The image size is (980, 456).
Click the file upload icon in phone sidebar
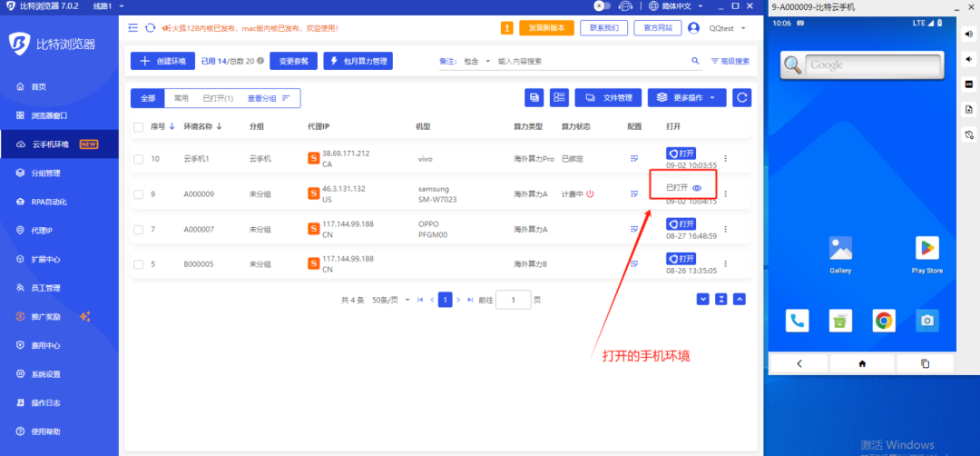click(x=969, y=110)
